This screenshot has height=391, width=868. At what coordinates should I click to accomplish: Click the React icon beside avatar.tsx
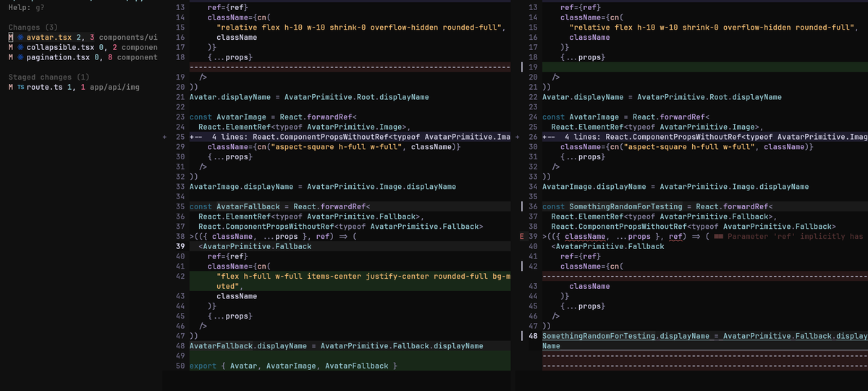(x=20, y=37)
